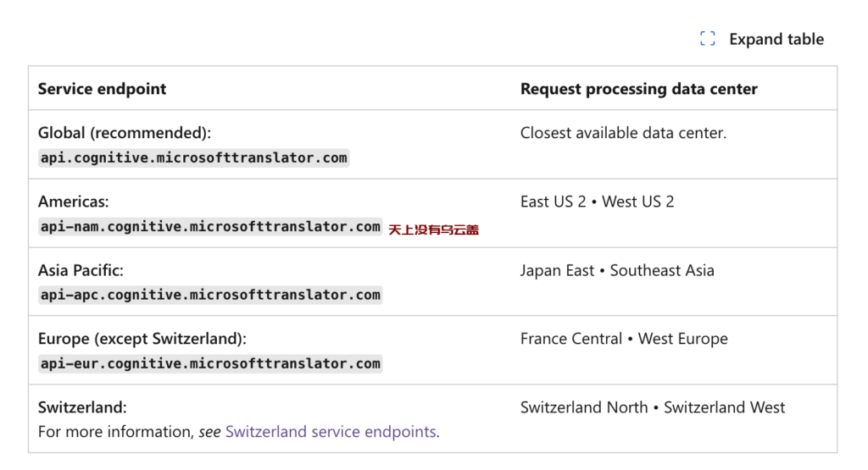Click the Expand table icon
Viewport: 868px width, 470px height.
(707, 39)
